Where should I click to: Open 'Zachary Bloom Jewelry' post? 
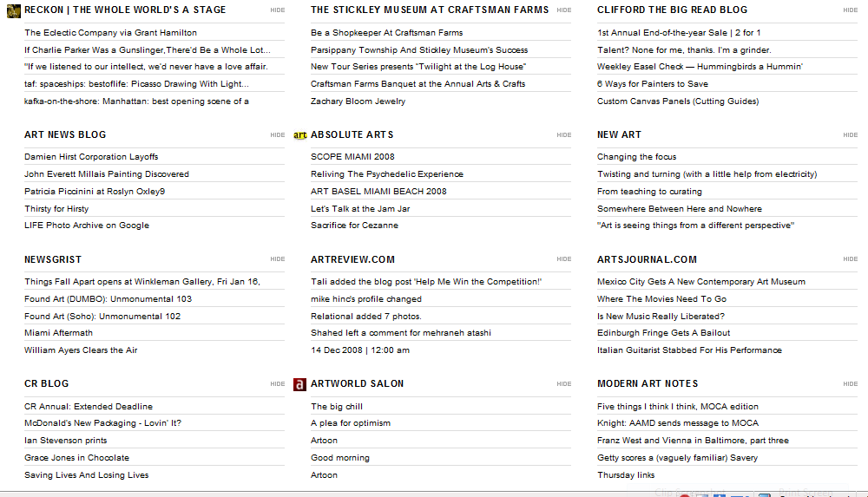358,101
